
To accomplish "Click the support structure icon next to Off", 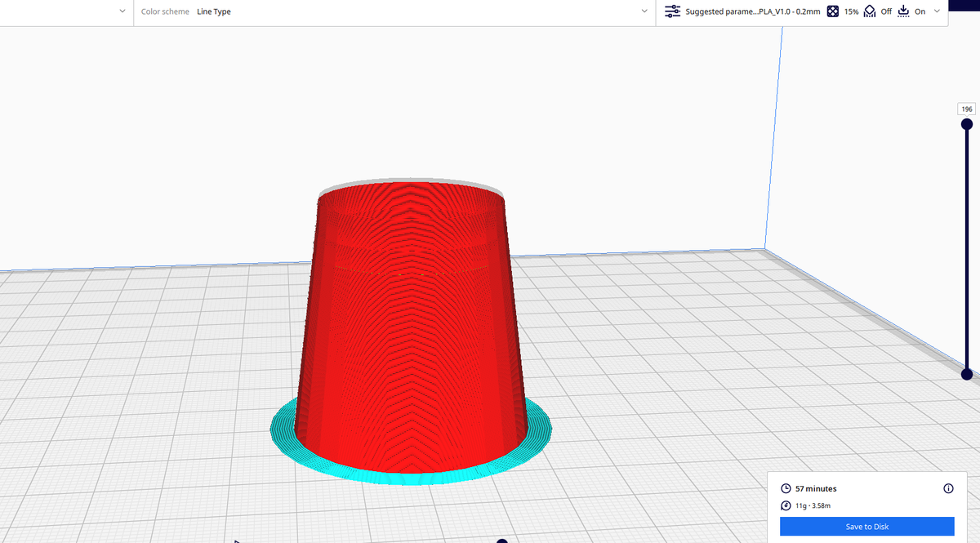I will pyautogui.click(x=869, y=11).
